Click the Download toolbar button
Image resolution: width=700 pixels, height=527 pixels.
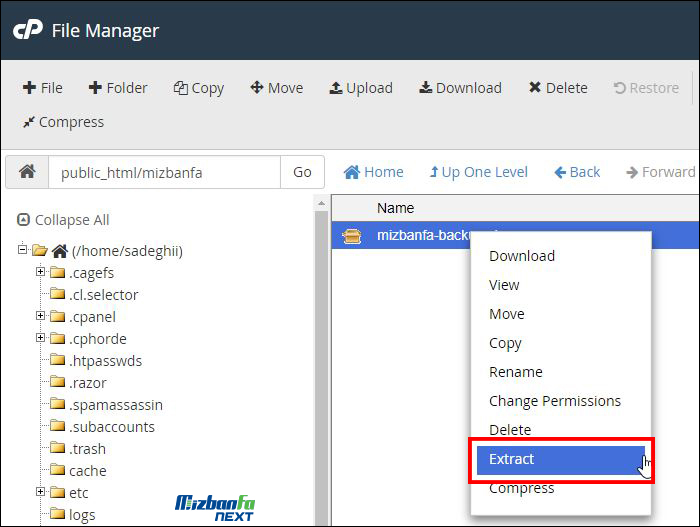[460, 88]
